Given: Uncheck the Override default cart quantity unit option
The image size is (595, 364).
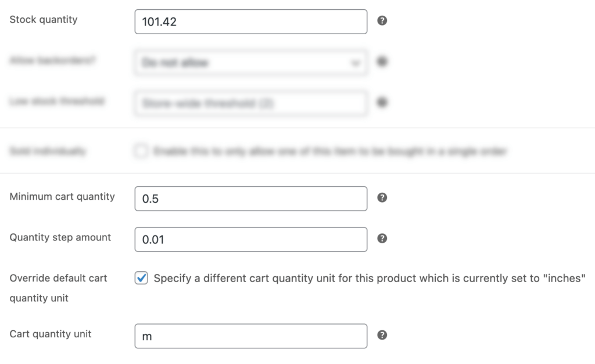Looking at the screenshot, I should pyautogui.click(x=140, y=278).
